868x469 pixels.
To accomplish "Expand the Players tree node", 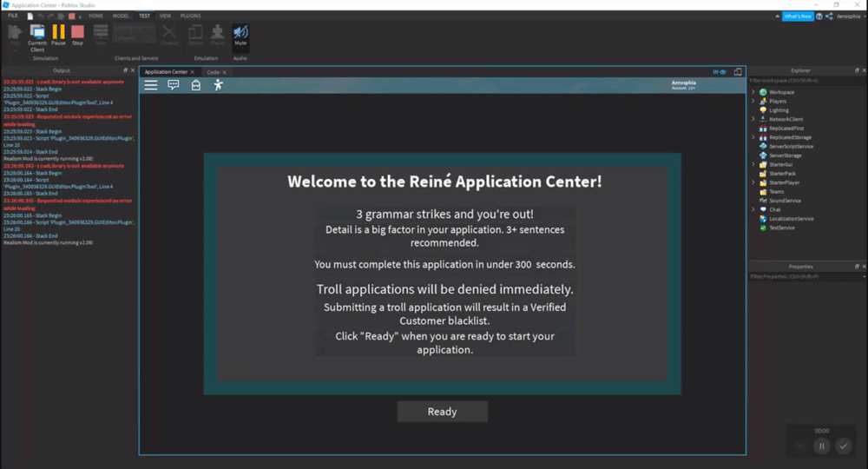I will [753, 101].
